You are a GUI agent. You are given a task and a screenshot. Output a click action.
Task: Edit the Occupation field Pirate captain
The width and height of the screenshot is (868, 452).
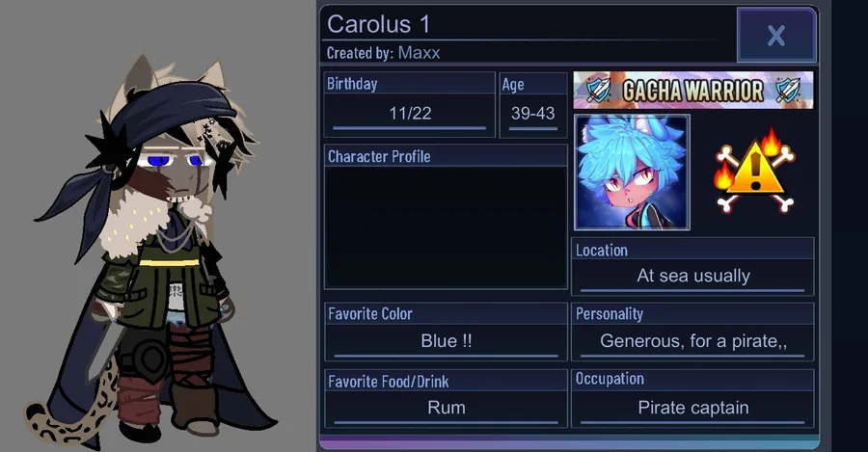tap(693, 408)
